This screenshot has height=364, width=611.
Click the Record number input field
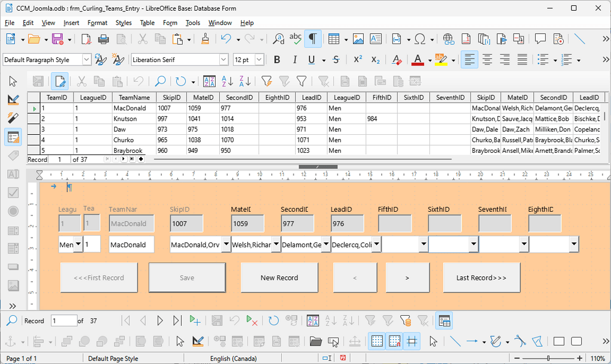tap(64, 320)
